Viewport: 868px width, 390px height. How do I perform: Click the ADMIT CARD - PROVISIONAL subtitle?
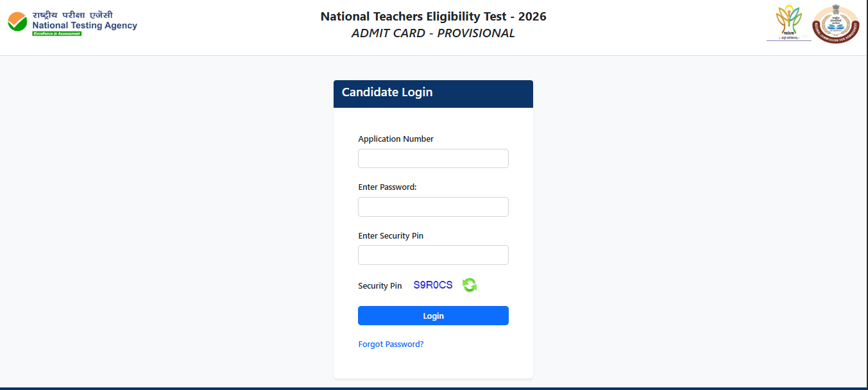click(432, 33)
